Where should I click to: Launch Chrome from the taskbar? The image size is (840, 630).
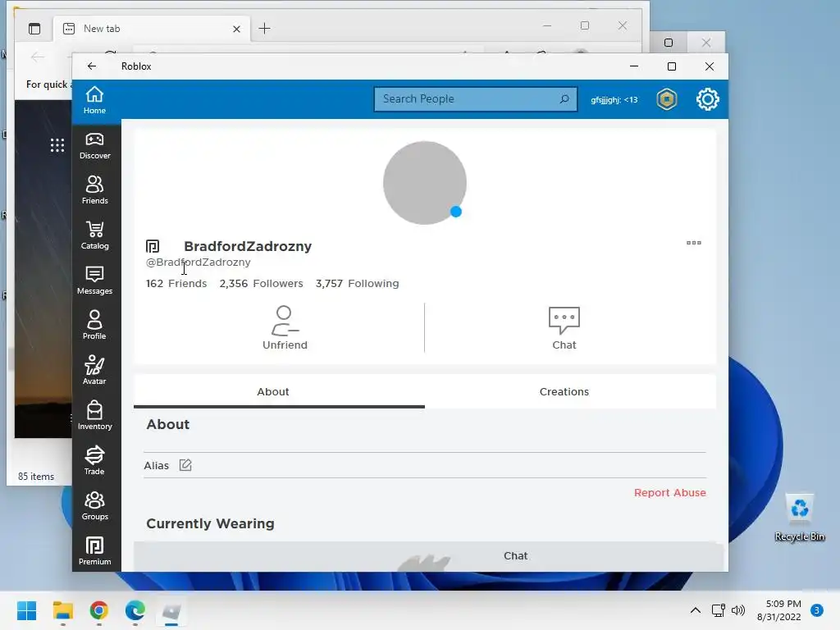(99, 610)
